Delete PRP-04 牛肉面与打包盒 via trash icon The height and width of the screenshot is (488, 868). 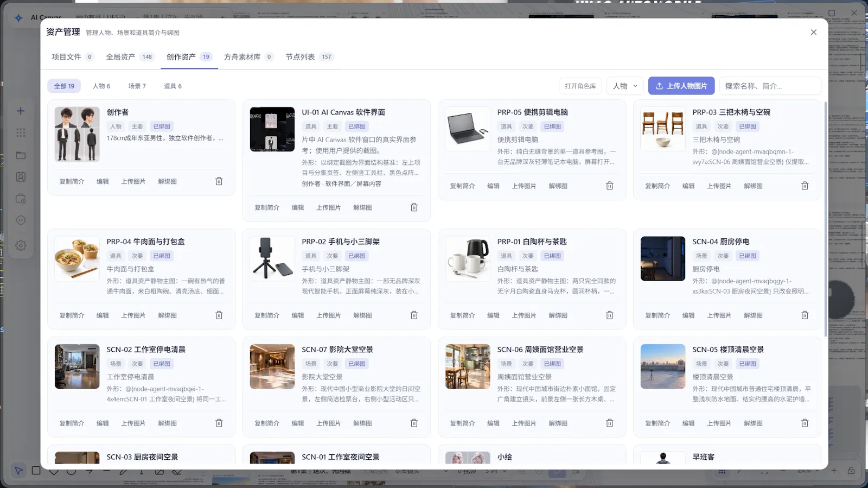[x=219, y=315]
